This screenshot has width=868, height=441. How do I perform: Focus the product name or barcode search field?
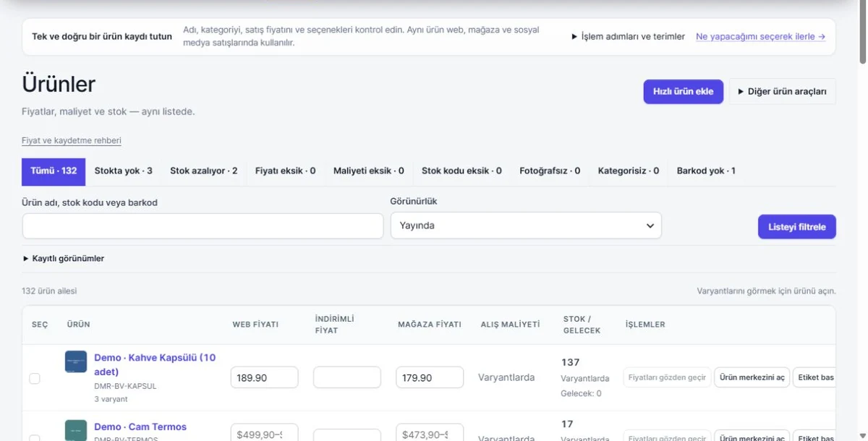(203, 226)
